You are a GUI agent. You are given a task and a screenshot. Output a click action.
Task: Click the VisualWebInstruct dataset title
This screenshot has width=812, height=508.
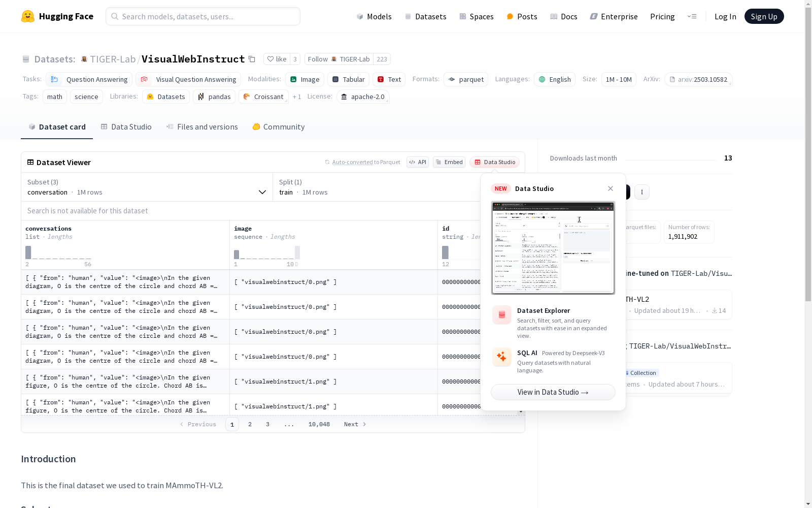click(193, 59)
